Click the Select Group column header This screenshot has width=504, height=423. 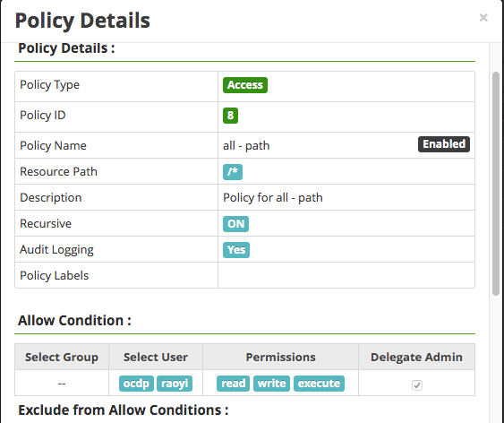(62, 357)
